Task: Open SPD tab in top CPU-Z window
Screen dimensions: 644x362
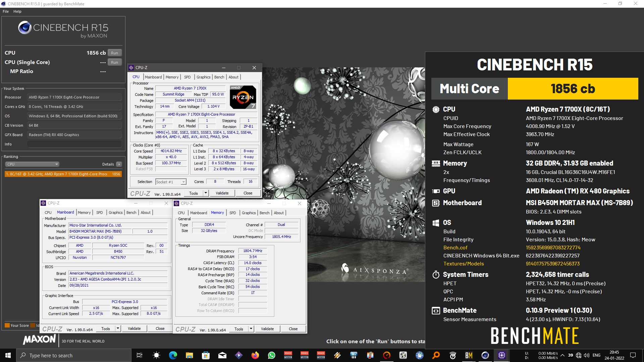Action: click(187, 77)
